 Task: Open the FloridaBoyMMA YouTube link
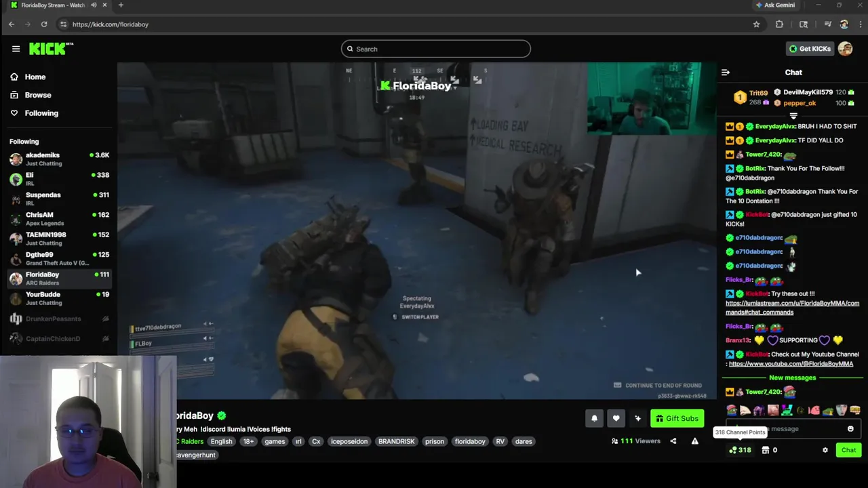791,364
